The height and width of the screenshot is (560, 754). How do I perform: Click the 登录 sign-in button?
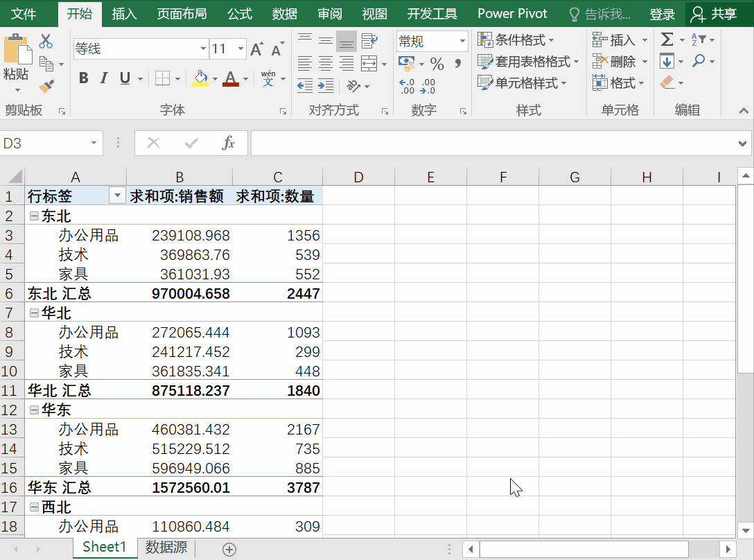tap(662, 15)
